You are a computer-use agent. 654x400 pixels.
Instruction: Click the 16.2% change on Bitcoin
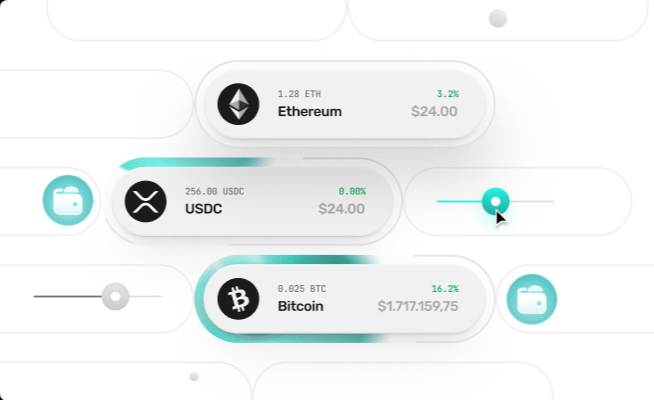tap(445, 288)
